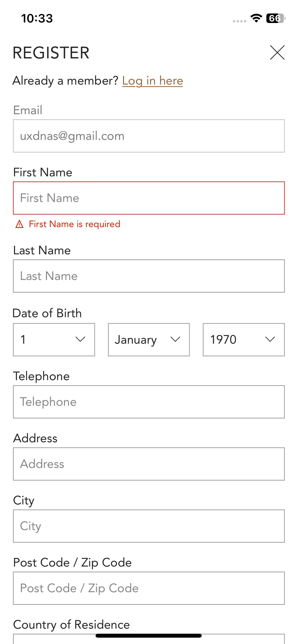The height and width of the screenshot is (644, 297).
Task: Focus the First Name input field
Action: click(149, 198)
